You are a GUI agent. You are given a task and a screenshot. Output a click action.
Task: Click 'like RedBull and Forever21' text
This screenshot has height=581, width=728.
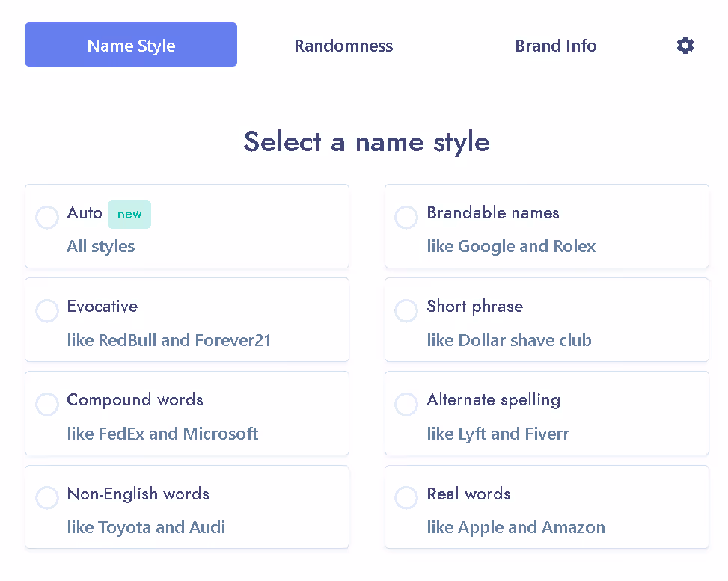tap(169, 340)
